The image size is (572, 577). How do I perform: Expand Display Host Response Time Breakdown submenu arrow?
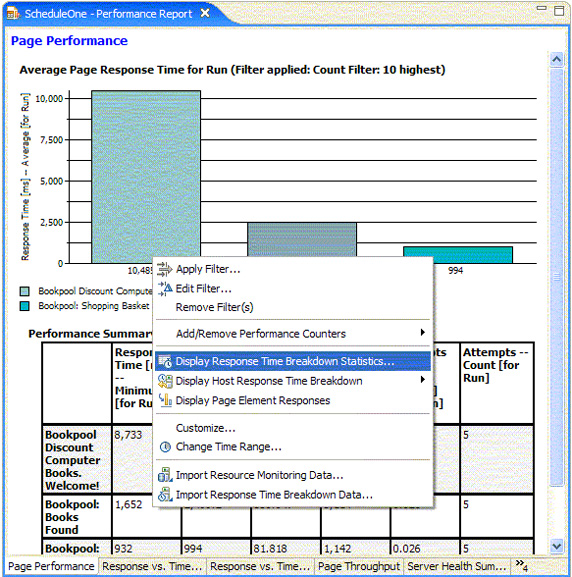click(x=423, y=379)
